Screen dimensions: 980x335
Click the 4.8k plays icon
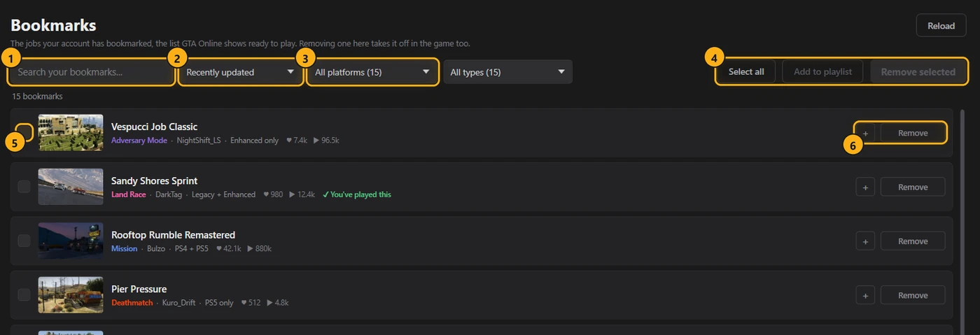[x=269, y=303]
